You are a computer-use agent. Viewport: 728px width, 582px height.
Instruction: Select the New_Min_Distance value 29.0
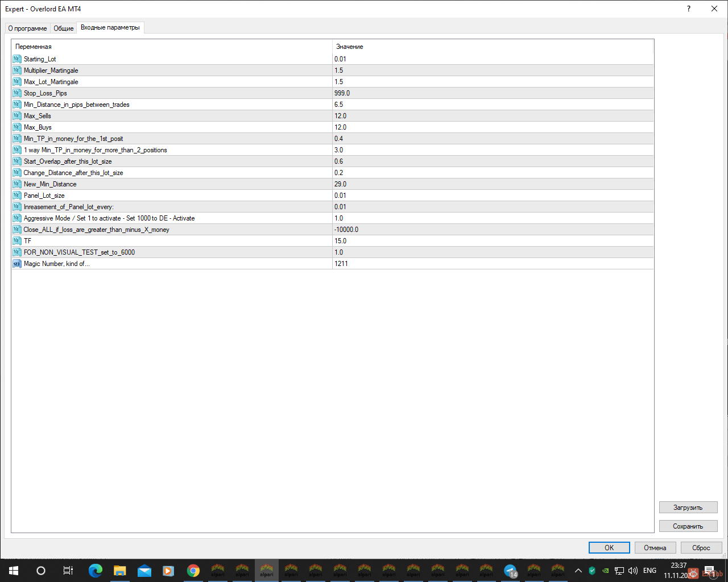(340, 184)
